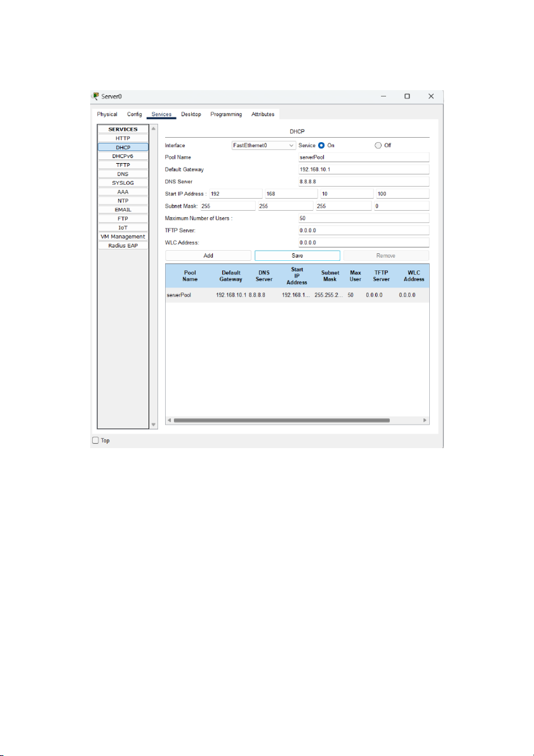534x756 pixels.
Task: Click the WLC Address field
Action: point(364,242)
